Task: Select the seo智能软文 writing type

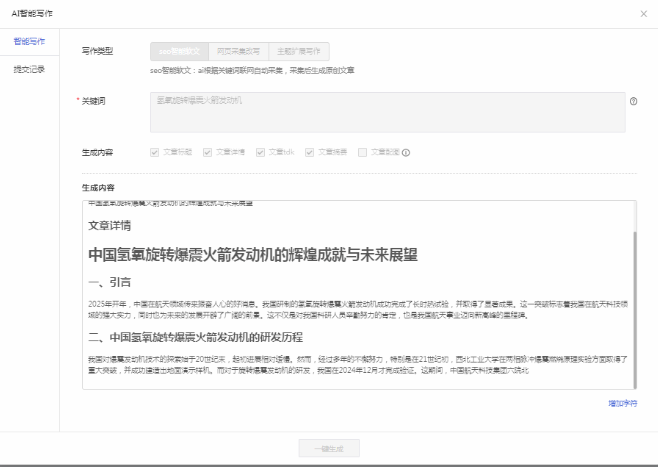Action: 179,50
